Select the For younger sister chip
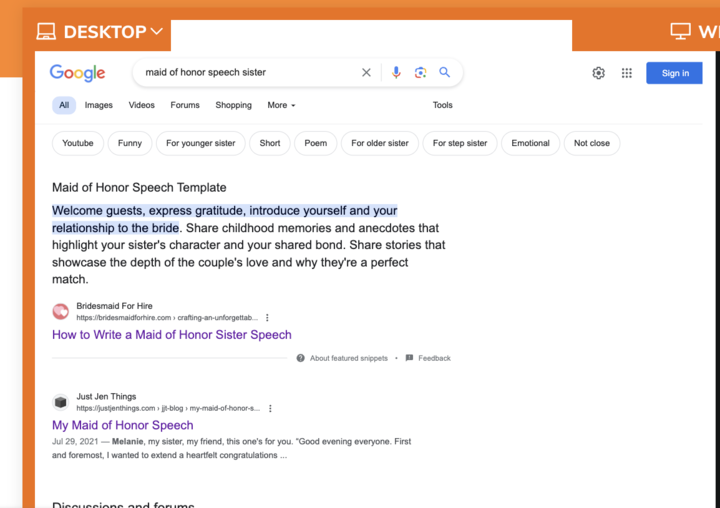The width and height of the screenshot is (720, 508). click(x=201, y=143)
